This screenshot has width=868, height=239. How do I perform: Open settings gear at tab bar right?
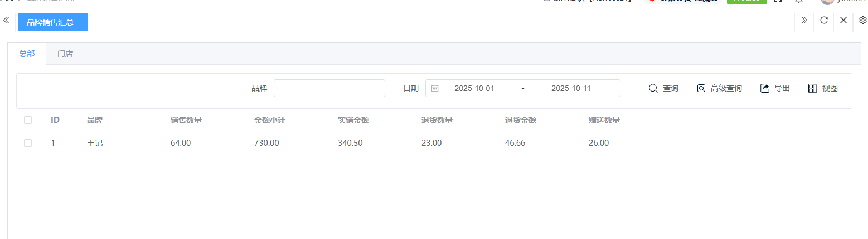pyautogui.click(x=862, y=21)
